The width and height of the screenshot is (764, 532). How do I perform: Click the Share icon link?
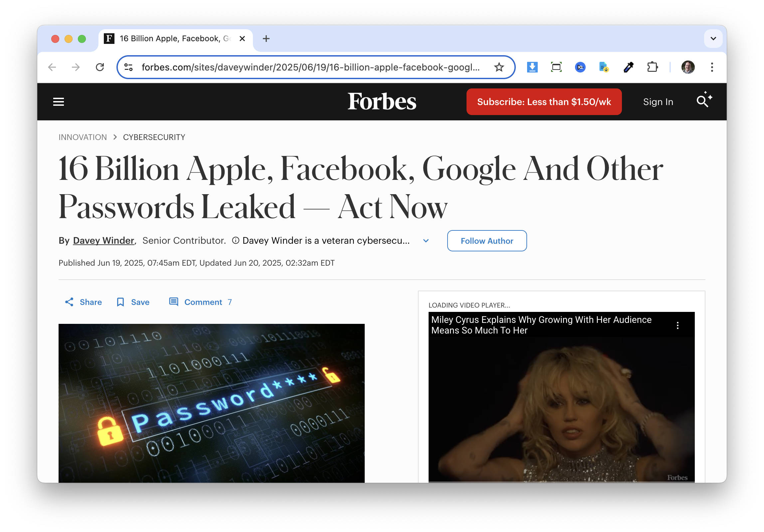click(69, 302)
